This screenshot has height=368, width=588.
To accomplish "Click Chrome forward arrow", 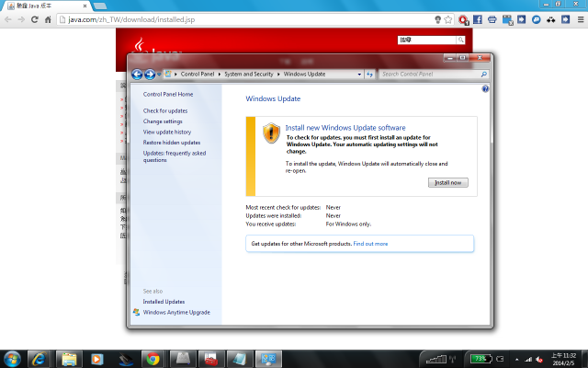I will [21, 19].
